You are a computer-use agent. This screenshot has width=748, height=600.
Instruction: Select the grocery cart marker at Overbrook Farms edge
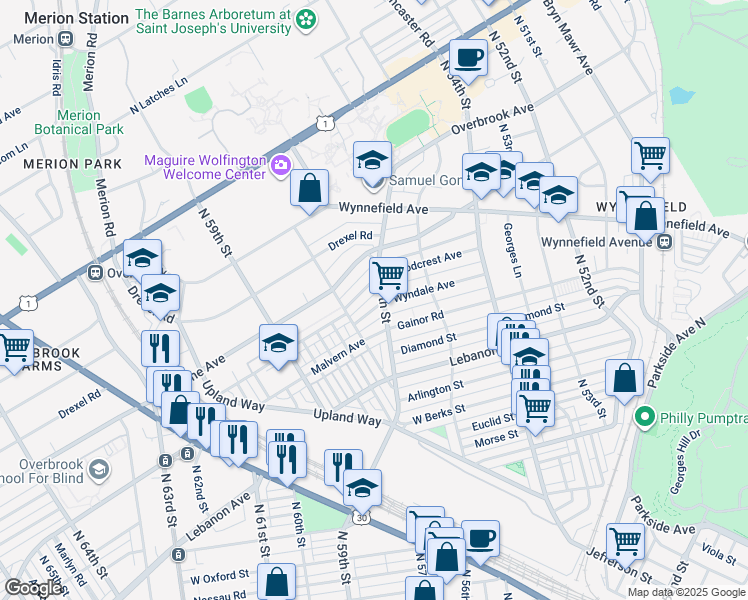pyautogui.click(x=15, y=349)
